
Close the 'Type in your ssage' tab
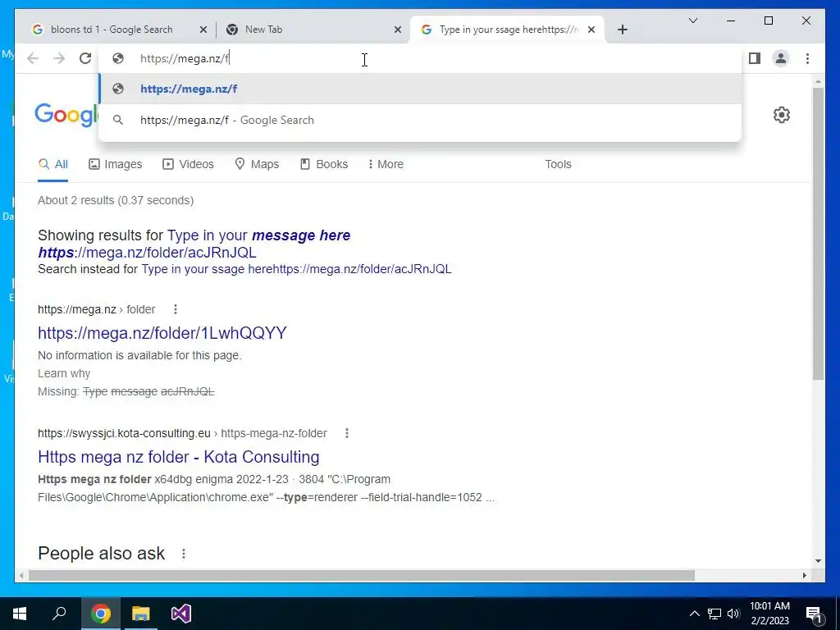point(591,30)
